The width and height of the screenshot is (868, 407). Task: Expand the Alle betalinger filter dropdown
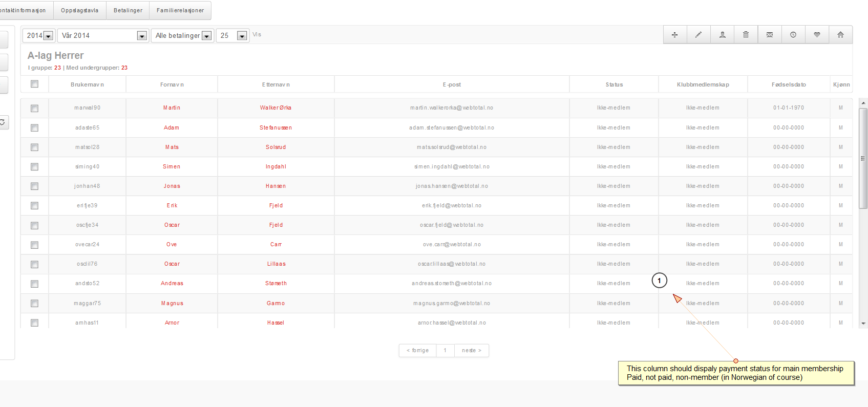click(182, 35)
